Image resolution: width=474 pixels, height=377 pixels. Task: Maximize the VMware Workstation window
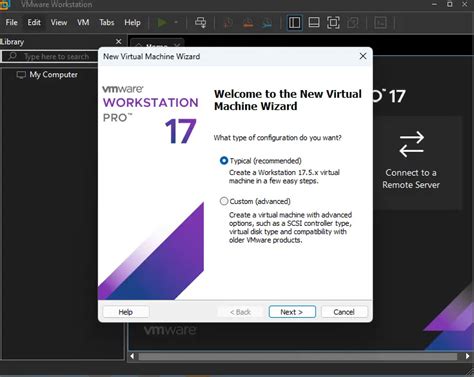tap(449, 4)
